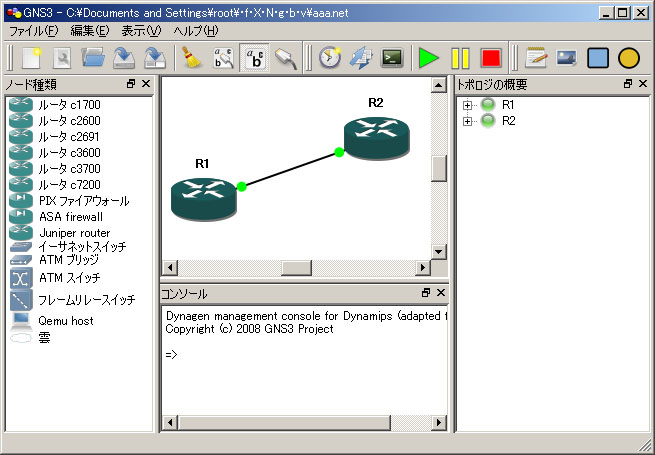Viewport: 655px width, 455px height.
Task: Suspend all devices with yellow pause
Action: pyautogui.click(x=460, y=58)
